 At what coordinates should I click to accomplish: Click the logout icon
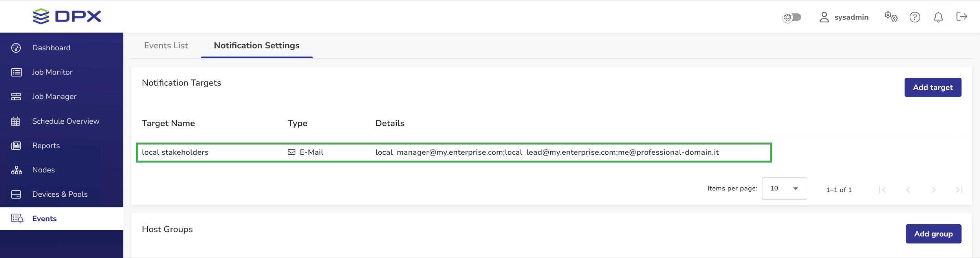tap(962, 16)
